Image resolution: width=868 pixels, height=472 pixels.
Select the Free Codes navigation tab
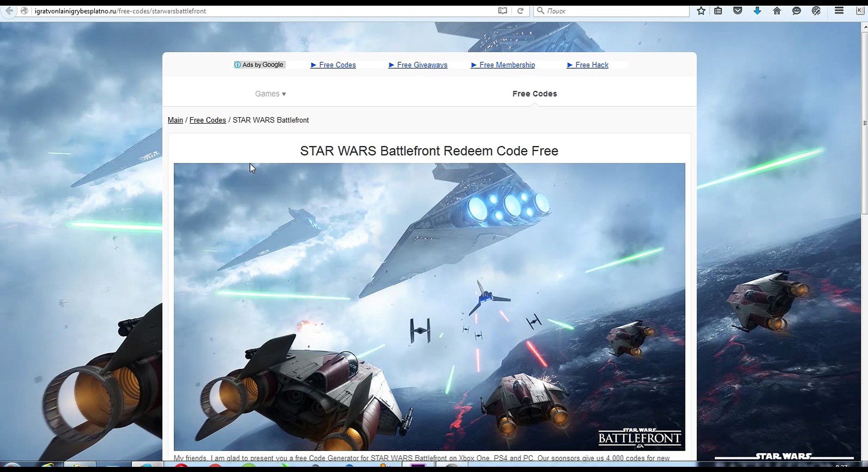(534, 94)
